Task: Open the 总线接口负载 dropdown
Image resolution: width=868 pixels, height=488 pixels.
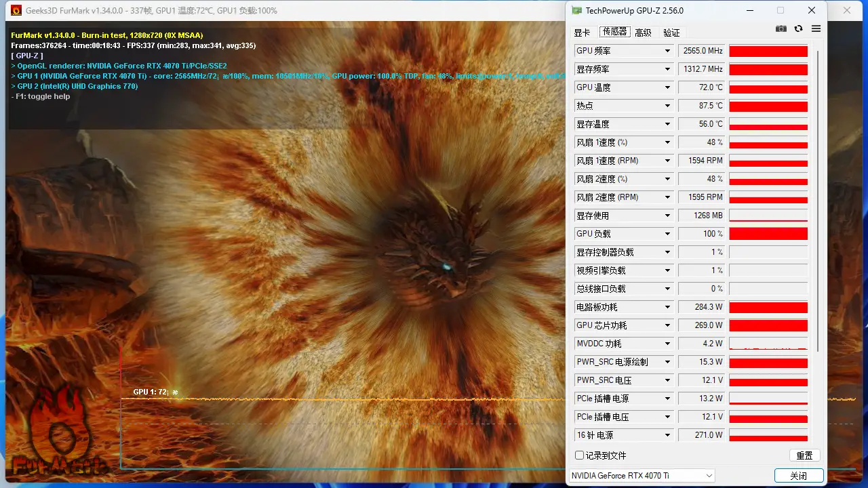Action: point(667,289)
